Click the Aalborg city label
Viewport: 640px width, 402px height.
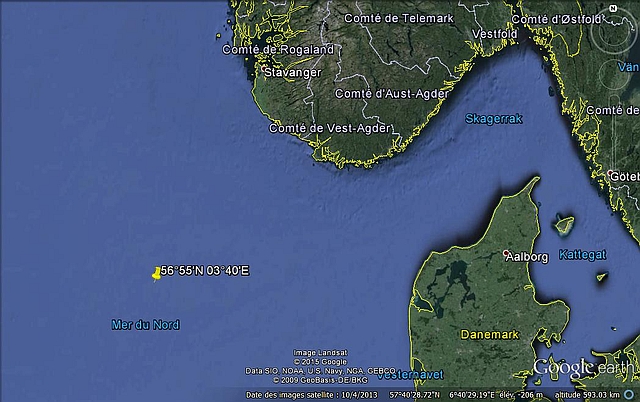527,257
